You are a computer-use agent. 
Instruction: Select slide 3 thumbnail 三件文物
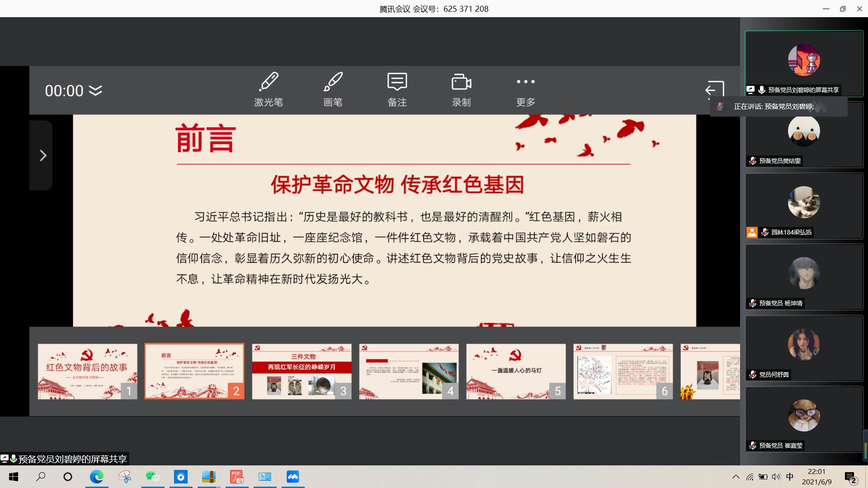pyautogui.click(x=302, y=371)
